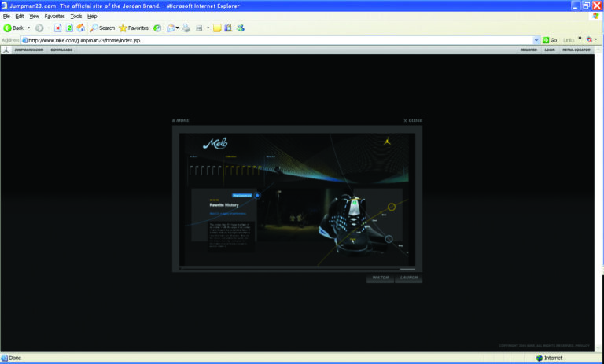Open the RETAIL LOCATOR link
The width and height of the screenshot is (604, 364).
point(576,50)
